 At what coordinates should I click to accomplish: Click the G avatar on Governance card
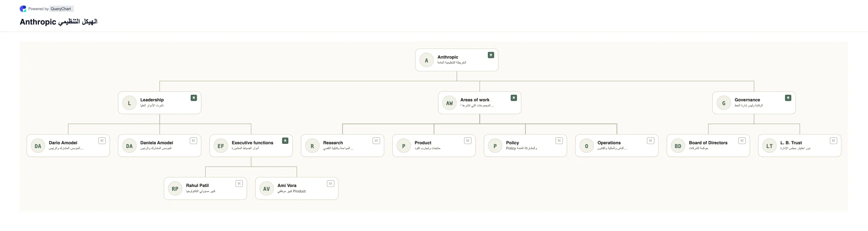pyautogui.click(x=723, y=103)
